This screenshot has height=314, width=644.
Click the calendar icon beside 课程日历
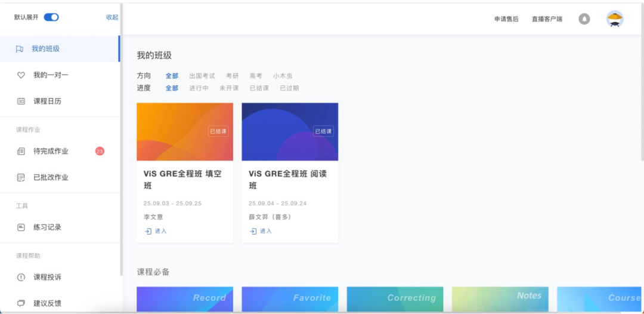21,101
